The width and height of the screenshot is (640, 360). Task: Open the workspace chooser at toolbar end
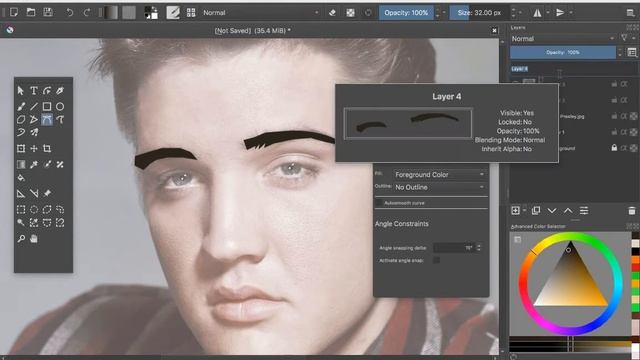(x=631, y=13)
